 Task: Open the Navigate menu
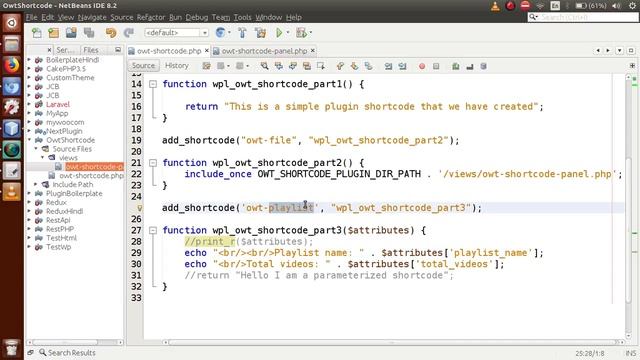(x=92, y=17)
